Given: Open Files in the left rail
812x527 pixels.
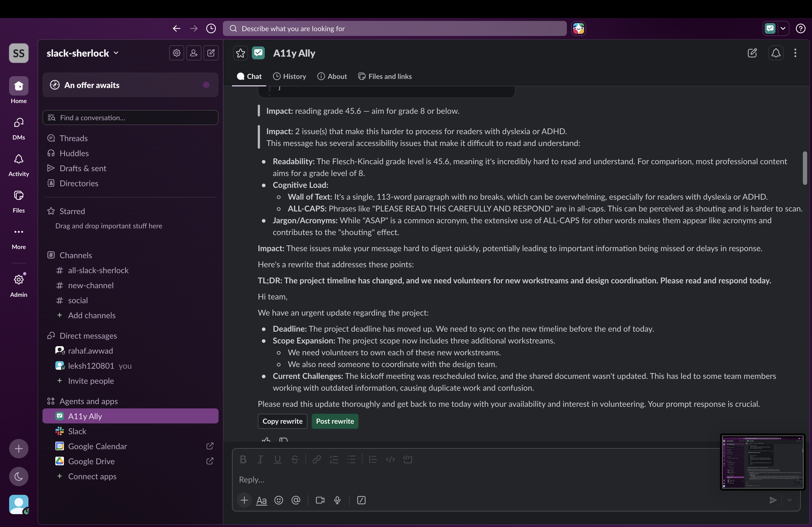Looking at the screenshot, I should point(19,202).
